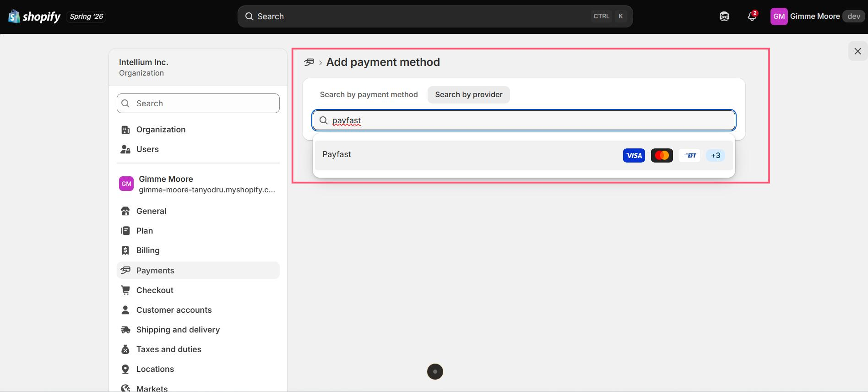Click the Checkout cart icon
This screenshot has height=392, width=868.
click(x=125, y=290)
